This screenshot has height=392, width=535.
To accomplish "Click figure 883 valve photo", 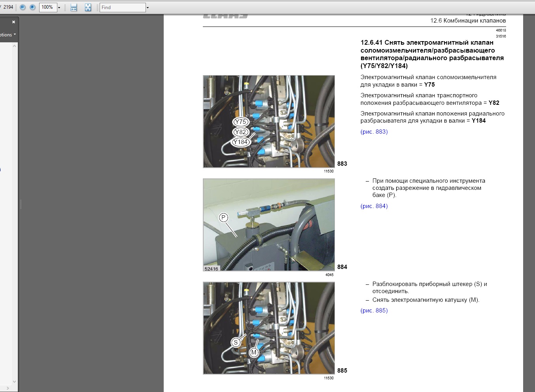I will click(269, 121).
